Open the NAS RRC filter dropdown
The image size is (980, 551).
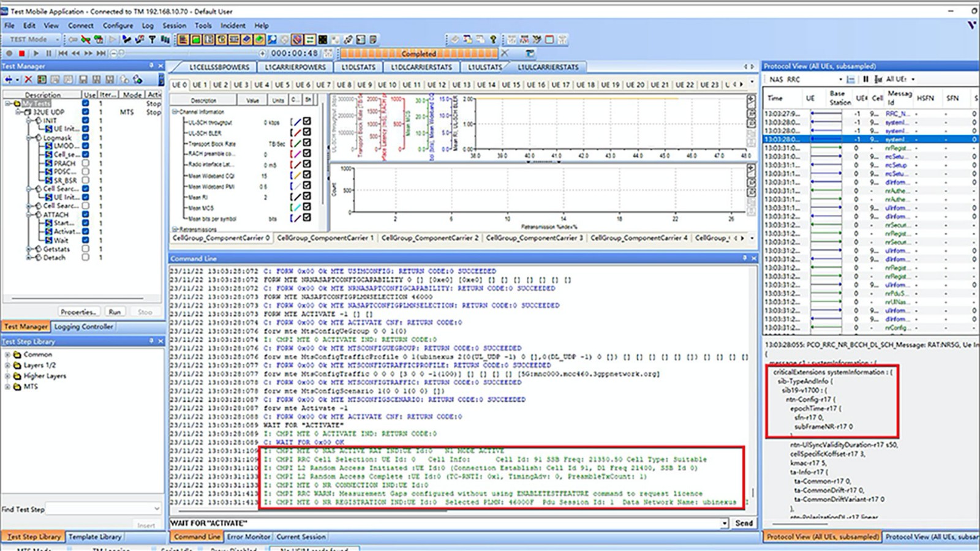[x=840, y=79]
